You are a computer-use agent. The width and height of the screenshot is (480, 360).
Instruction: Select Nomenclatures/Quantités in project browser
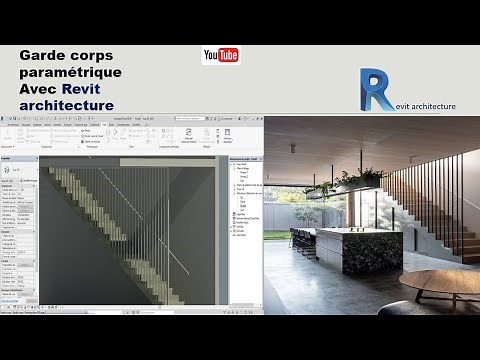pyautogui.click(x=247, y=218)
